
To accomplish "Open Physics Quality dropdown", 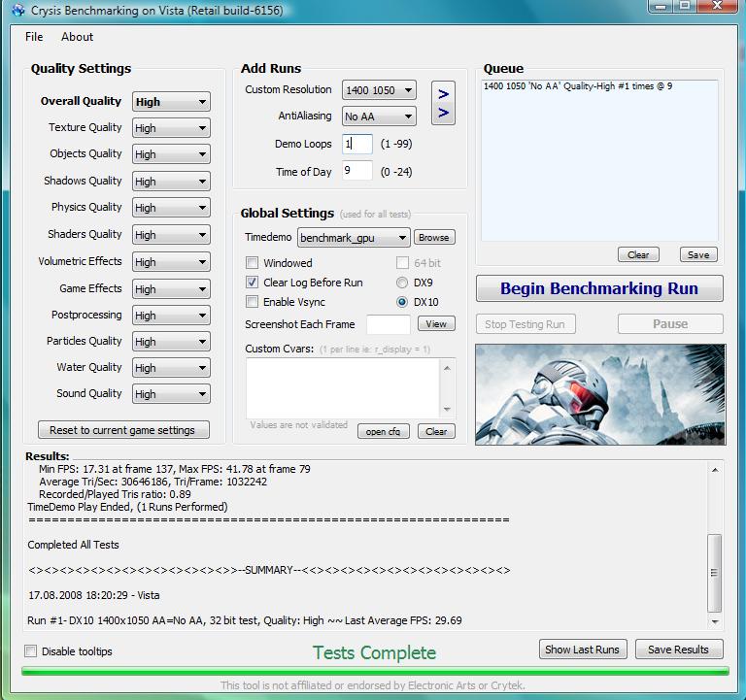I will (171, 208).
